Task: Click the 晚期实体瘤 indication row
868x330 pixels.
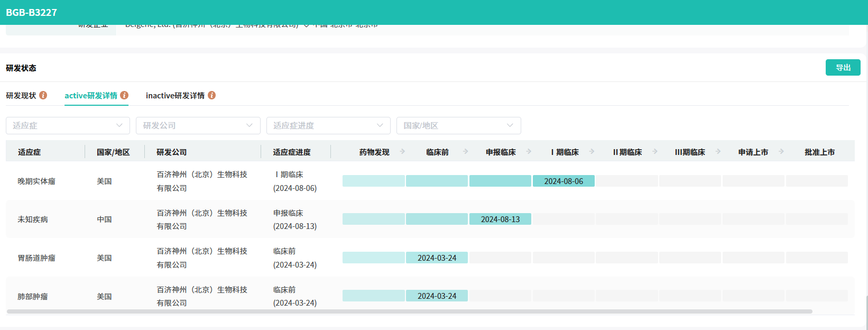Action: (36, 181)
